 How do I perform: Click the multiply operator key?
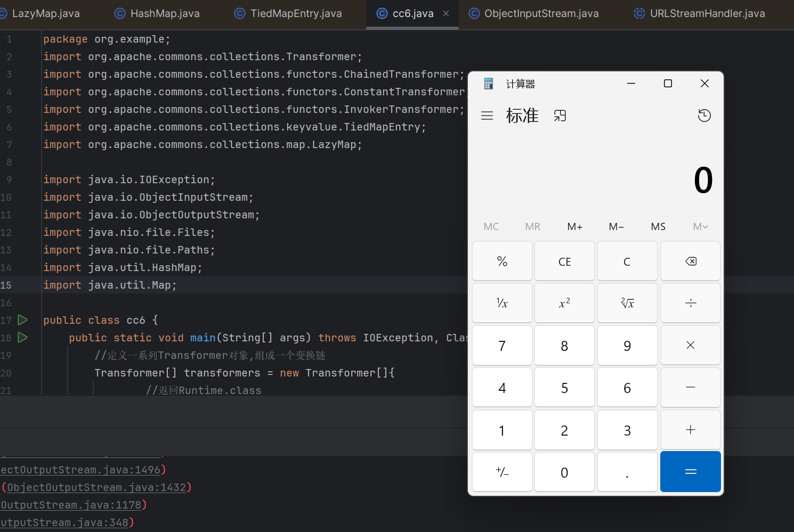point(691,345)
